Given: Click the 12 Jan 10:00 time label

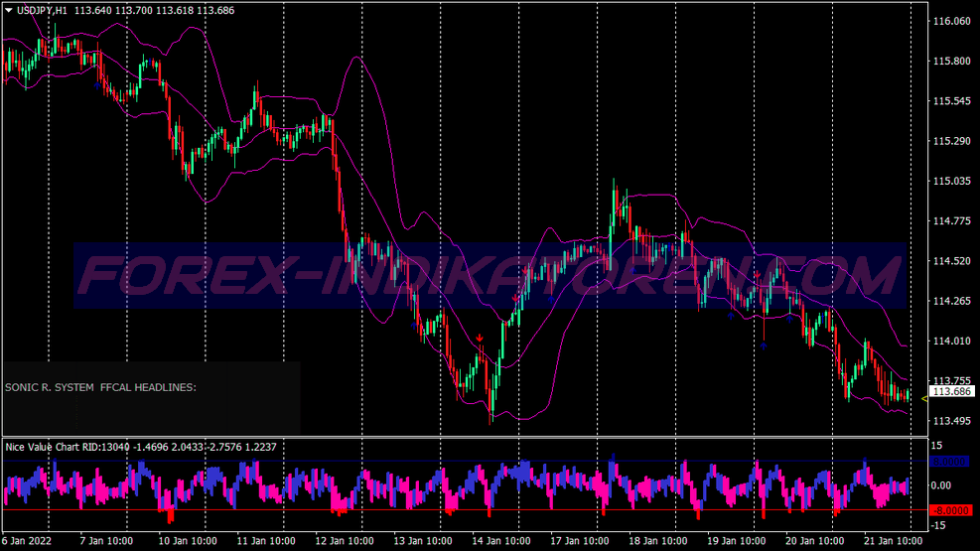Looking at the screenshot, I should (345, 541).
